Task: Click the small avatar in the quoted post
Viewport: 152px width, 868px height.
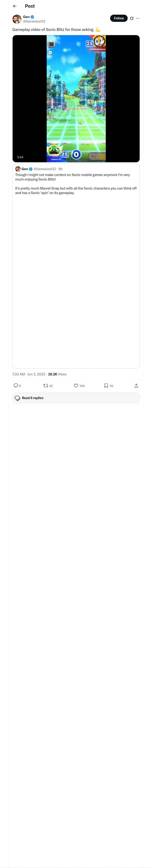Action: pos(18,169)
